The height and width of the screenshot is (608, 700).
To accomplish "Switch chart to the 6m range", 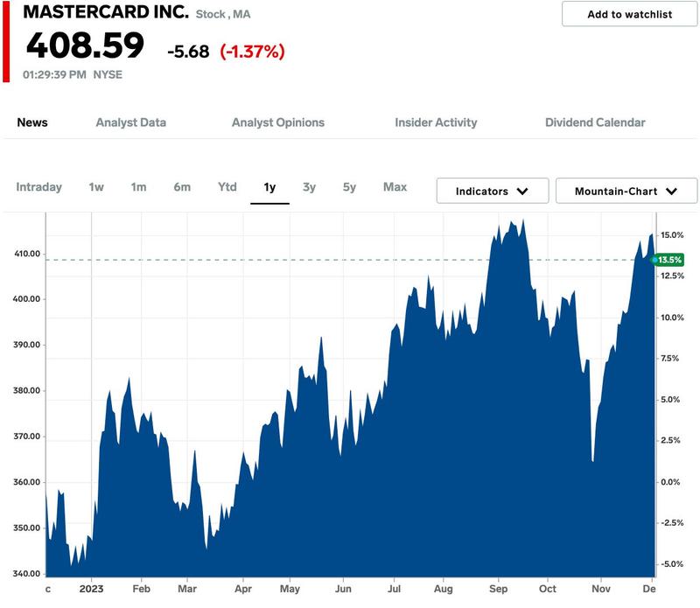I will coord(182,187).
